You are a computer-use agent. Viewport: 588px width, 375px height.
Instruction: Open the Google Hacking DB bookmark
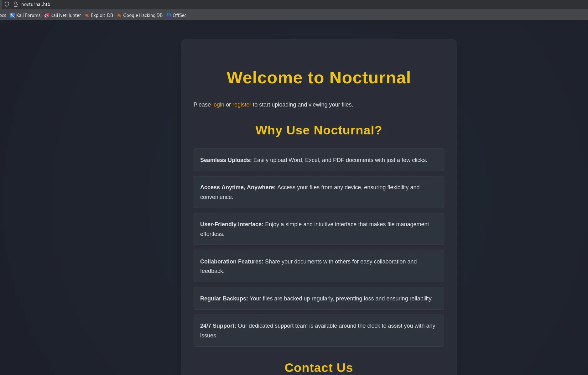140,15
